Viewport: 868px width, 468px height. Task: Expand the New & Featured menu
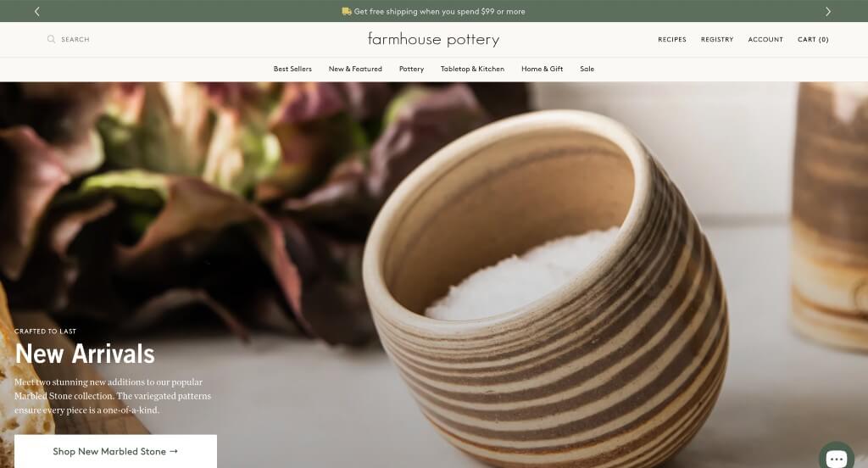pyautogui.click(x=355, y=69)
